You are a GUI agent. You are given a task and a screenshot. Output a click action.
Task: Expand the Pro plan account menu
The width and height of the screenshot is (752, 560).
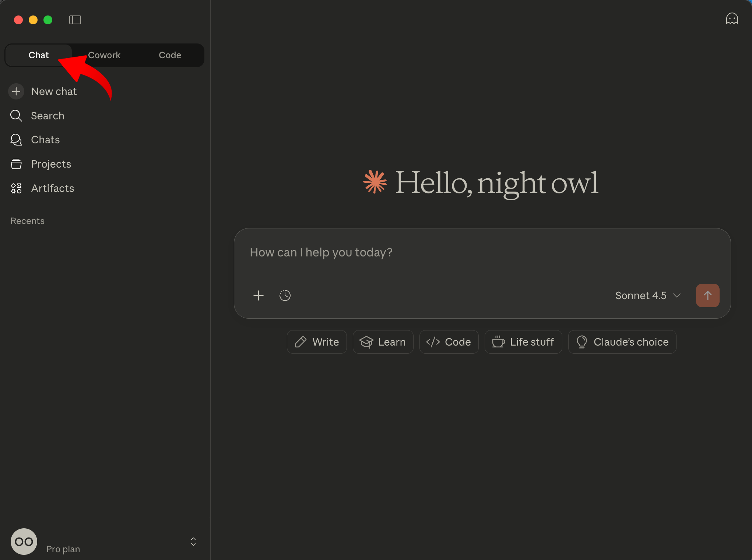63,549
